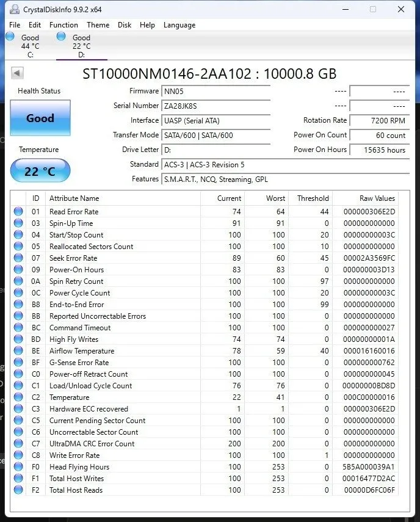
Task: Click status orb for Hardware ECC recovered
Action: point(18,409)
